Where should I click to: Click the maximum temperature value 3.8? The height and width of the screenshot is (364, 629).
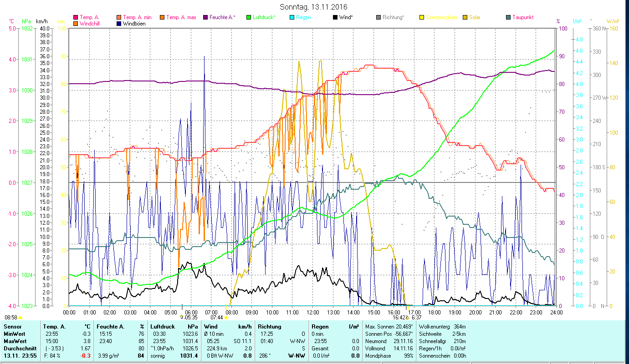click(x=88, y=341)
